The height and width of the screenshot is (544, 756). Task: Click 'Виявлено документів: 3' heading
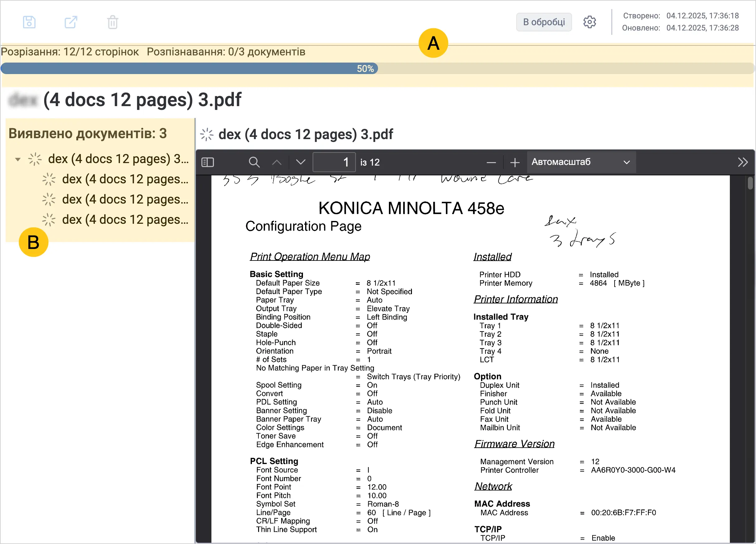(88, 133)
